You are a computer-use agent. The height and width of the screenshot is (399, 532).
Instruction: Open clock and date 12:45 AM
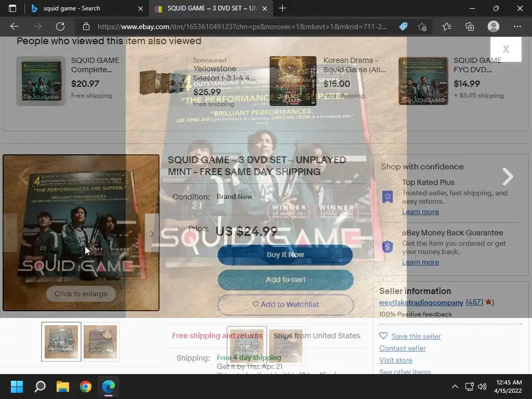508,387
